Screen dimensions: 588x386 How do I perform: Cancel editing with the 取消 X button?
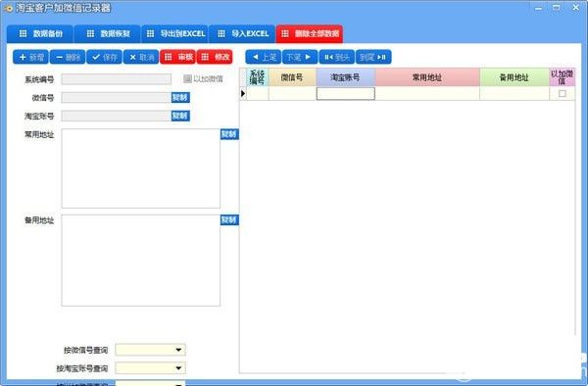tap(141, 57)
